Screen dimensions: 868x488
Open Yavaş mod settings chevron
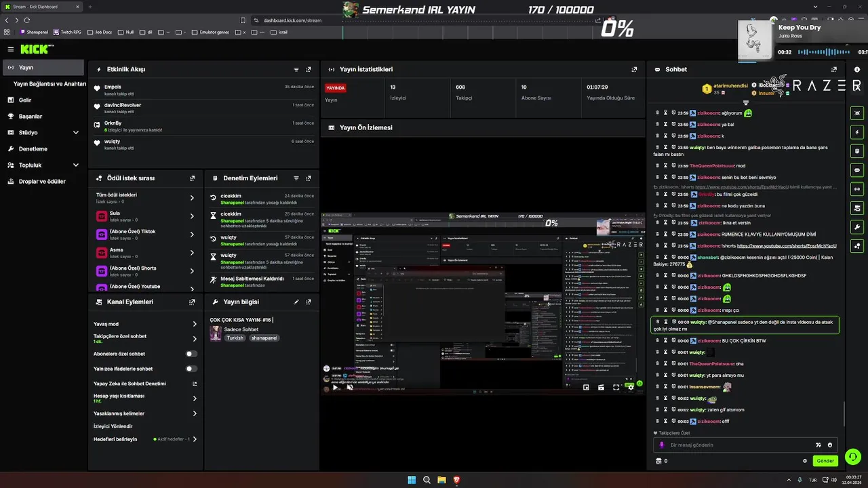click(x=195, y=324)
